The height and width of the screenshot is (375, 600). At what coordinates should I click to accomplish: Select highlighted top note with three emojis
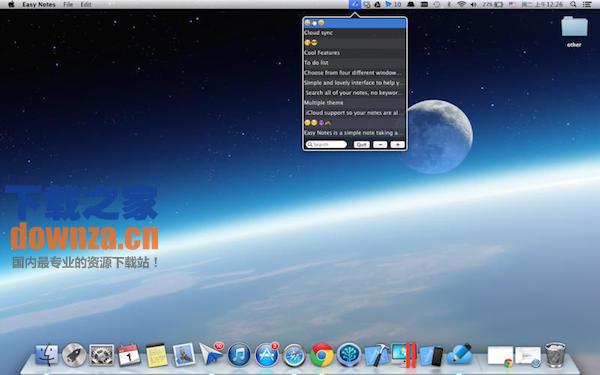354,23
